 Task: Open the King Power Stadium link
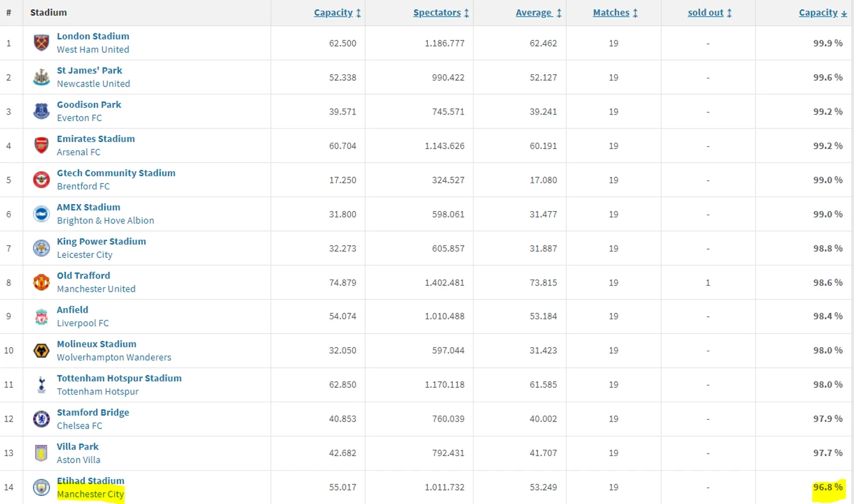click(x=101, y=241)
